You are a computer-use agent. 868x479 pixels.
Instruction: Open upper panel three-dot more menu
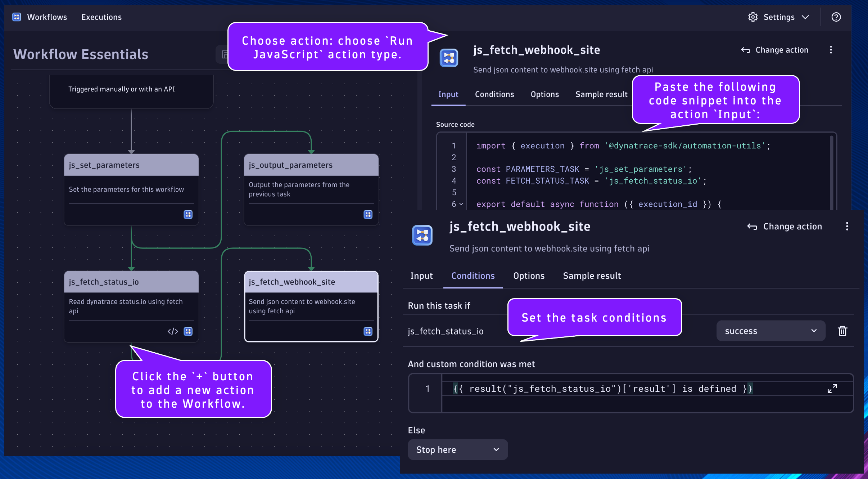pos(831,50)
